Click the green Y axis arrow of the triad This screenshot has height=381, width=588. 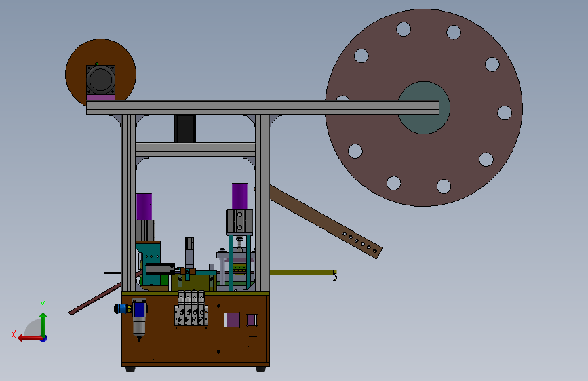pos(43,325)
